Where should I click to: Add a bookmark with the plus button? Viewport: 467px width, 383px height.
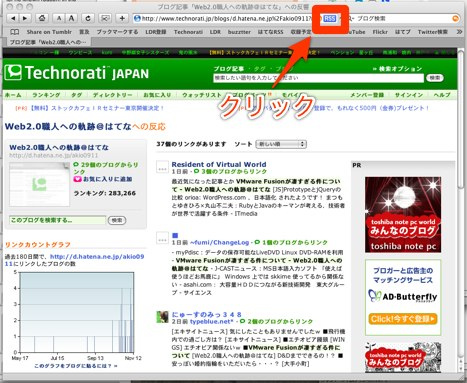coord(122,18)
